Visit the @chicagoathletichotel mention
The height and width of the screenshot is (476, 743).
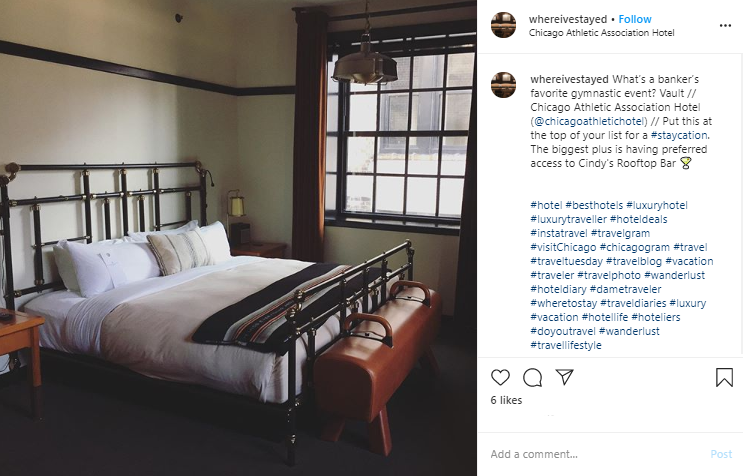point(589,121)
